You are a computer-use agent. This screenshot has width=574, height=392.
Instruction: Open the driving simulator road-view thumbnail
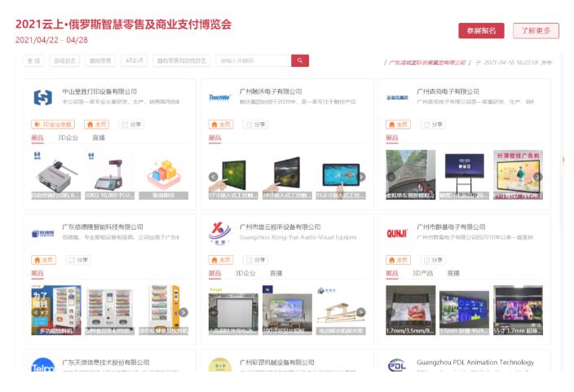pyautogui.click(x=411, y=175)
